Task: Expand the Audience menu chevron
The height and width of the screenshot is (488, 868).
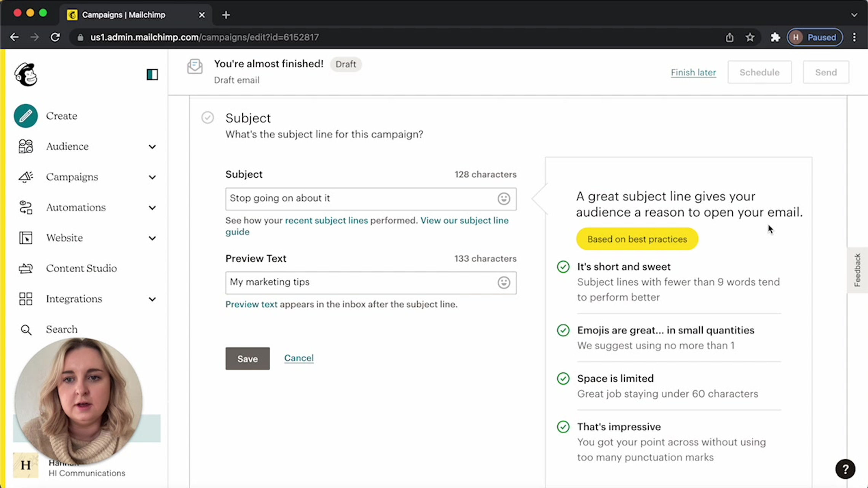Action: coord(152,147)
